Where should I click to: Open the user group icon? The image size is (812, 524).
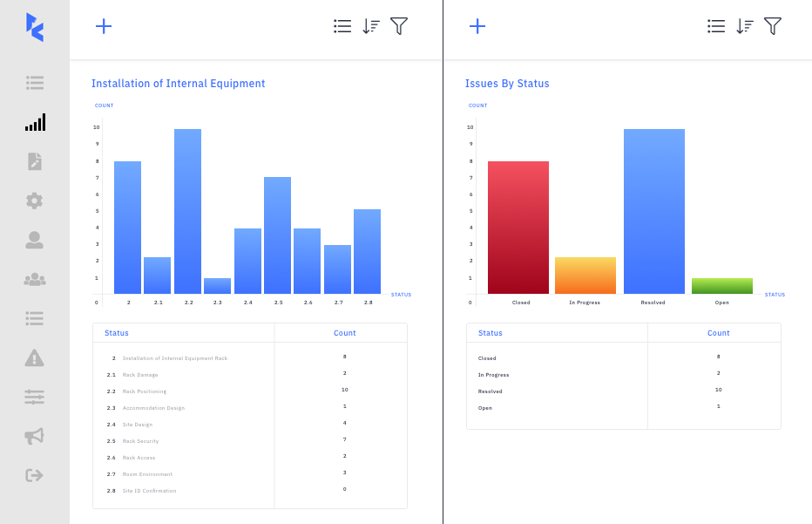click(x=35, y=279)
